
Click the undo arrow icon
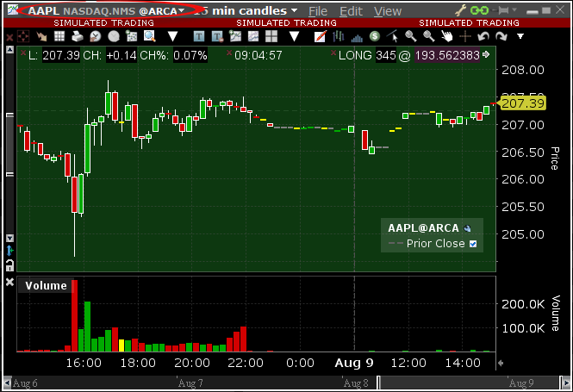483,36
